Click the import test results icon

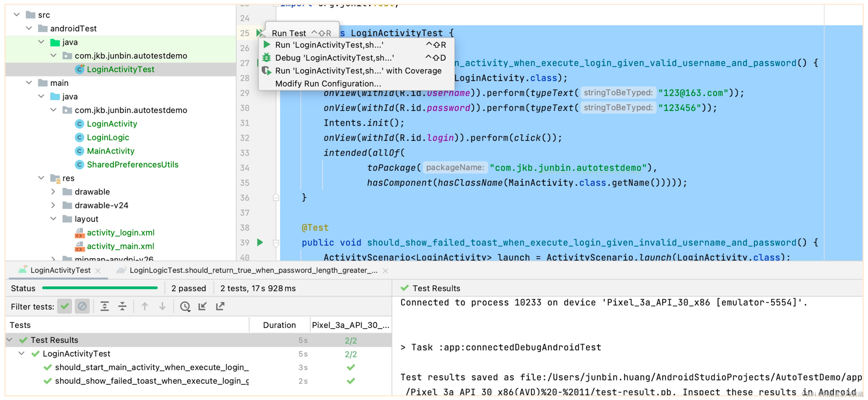[x=203, y=307]
